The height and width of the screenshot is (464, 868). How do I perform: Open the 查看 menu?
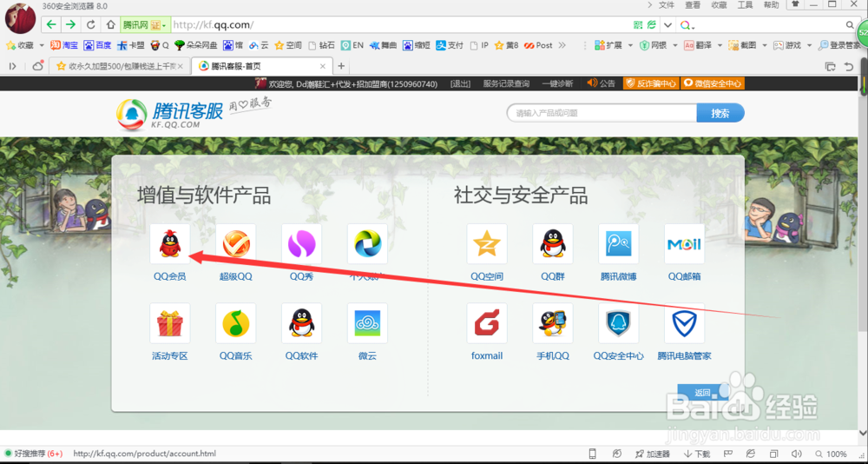point(693,5)
